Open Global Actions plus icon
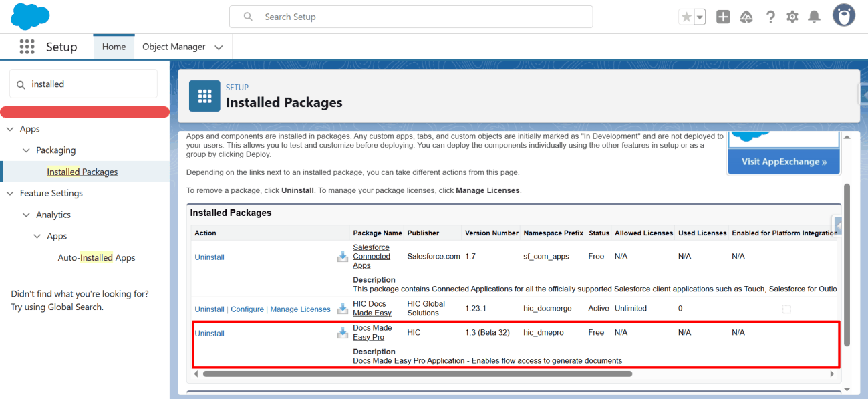 pos(723,17)
